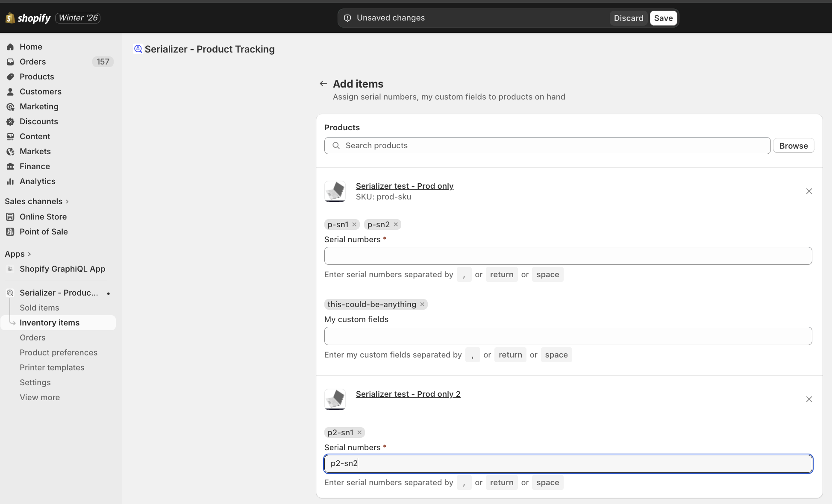Screen dimensions: 832x504
Task: Remove Serializer test - Prod only product
Action: [x=808, y=191]
